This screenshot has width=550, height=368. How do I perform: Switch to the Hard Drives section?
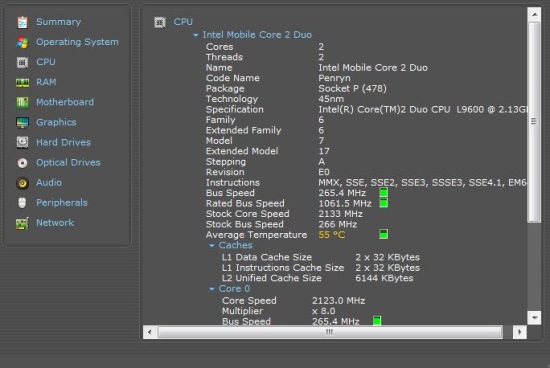point(63,142)
